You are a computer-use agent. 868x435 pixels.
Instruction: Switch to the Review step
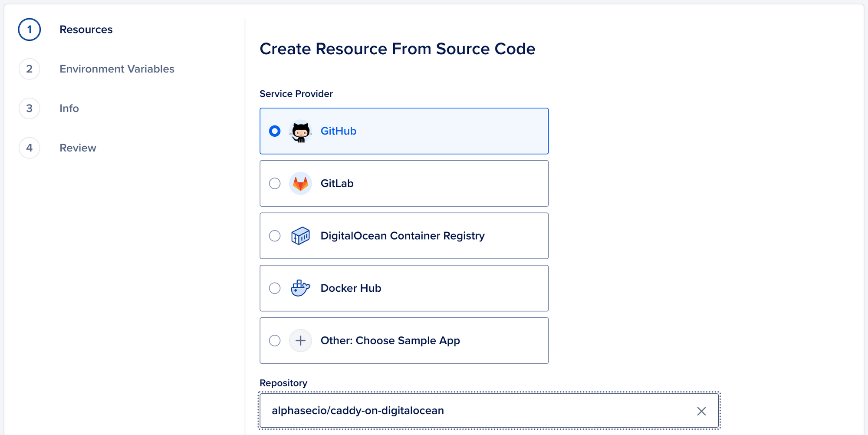[78, 148]
